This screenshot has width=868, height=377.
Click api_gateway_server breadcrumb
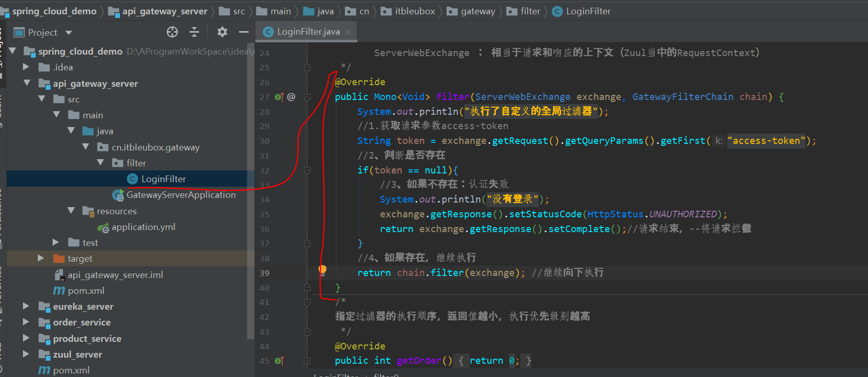[x=165, y=11]
